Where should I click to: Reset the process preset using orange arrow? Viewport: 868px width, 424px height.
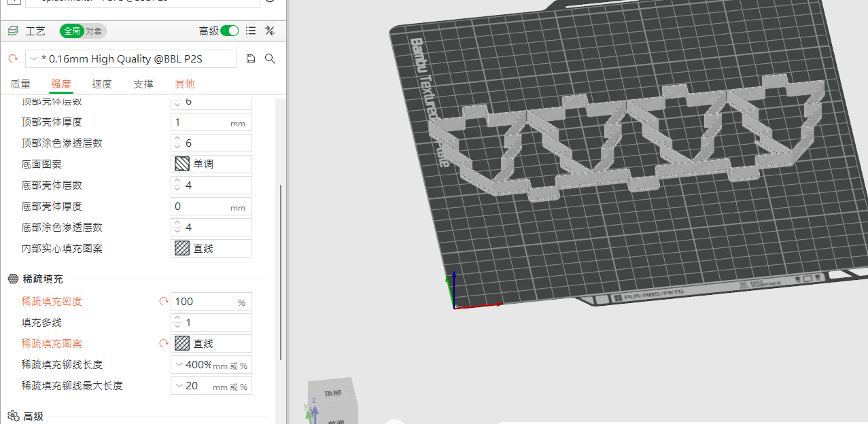(x=12, y=59)
